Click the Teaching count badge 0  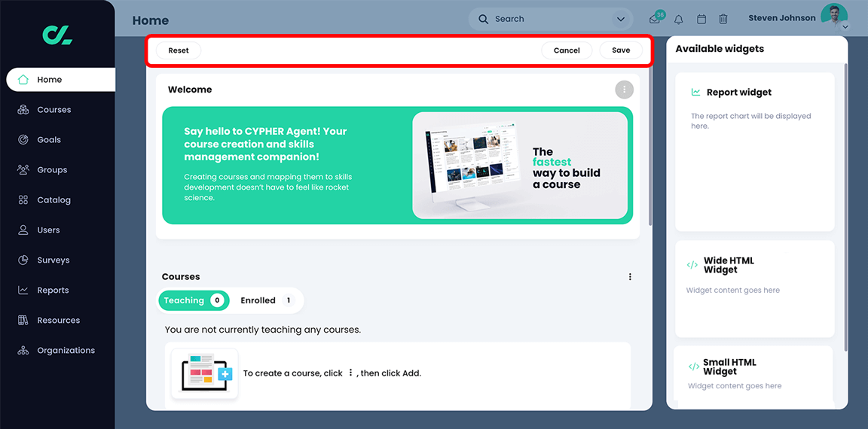tap(217, 301)
